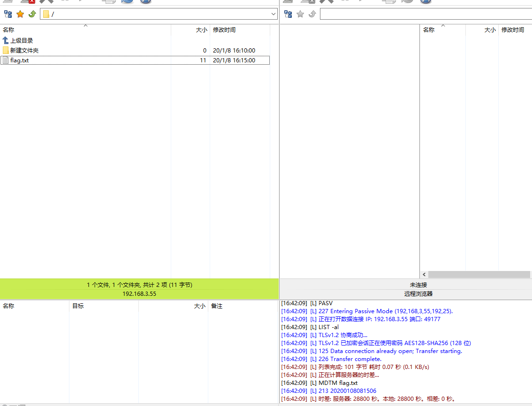Click the log line '正在计算服务器的时差...'
The height and width of the screenshot is (406, 532).
(x=330, y=375)
